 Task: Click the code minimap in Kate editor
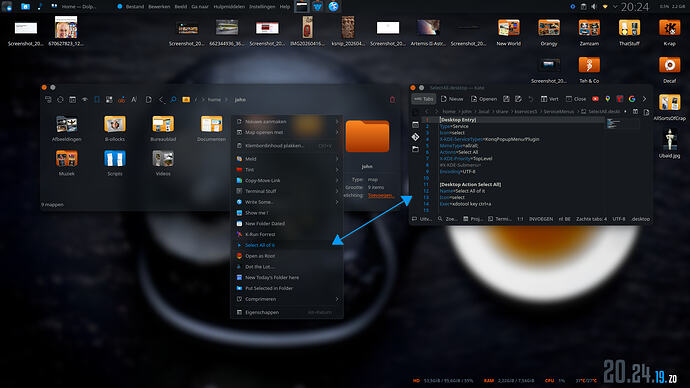click(621, 124)
